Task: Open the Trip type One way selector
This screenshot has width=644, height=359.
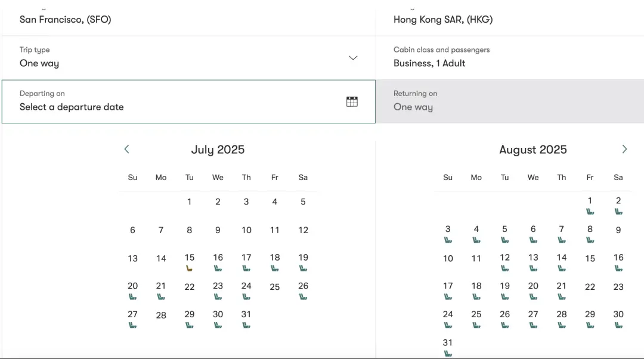Action: (x=179, y=57)
